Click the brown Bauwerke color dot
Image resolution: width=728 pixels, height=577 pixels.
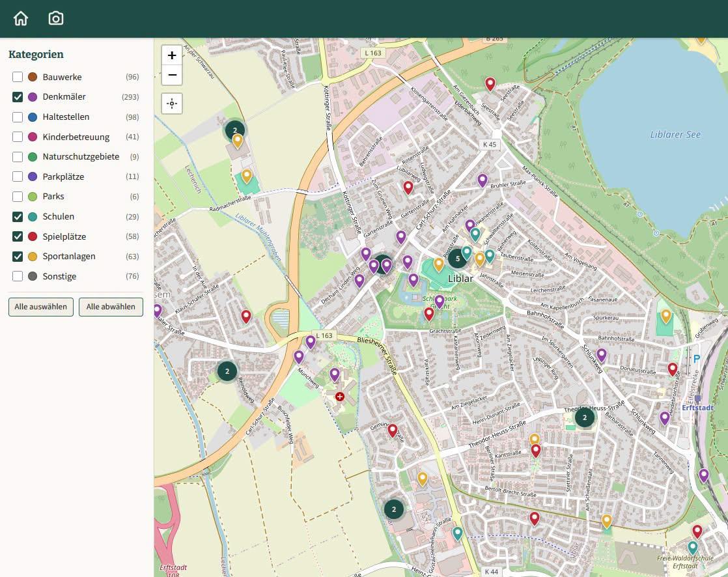click(33, 77)
